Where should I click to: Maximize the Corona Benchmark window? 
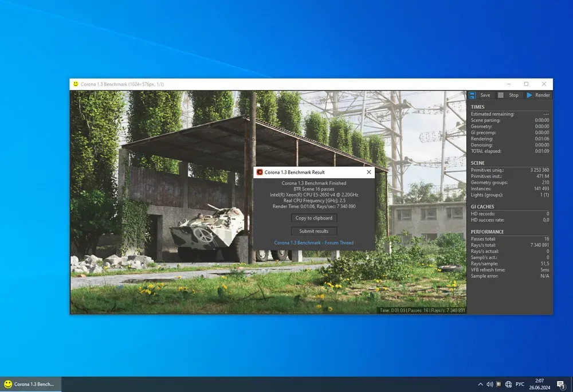tap(526, 84)
